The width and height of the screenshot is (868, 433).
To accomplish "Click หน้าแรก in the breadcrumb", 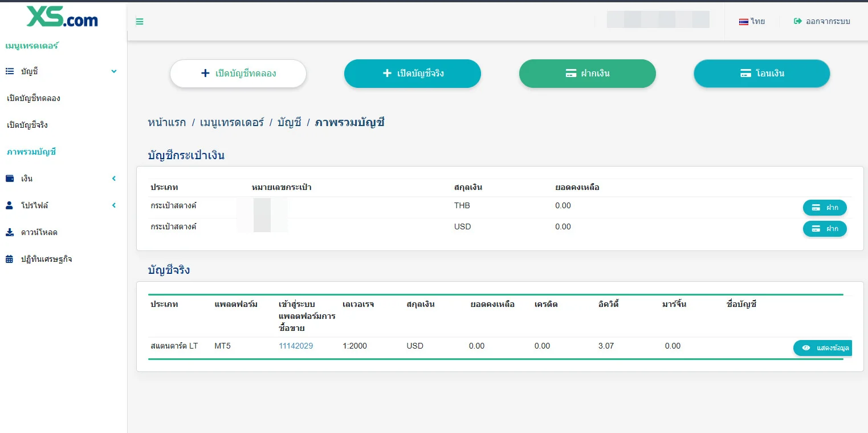I will pyautogui.click(x=167, y=122).
